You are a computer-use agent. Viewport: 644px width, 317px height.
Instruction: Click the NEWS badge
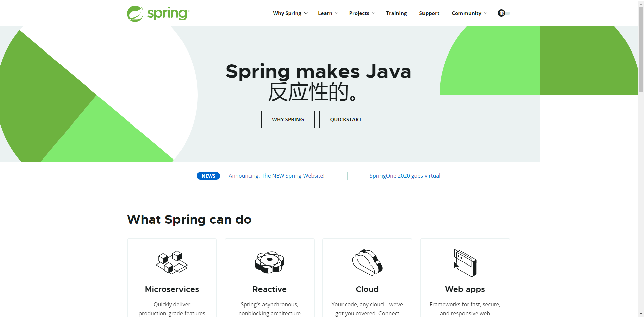pos(208,176)
